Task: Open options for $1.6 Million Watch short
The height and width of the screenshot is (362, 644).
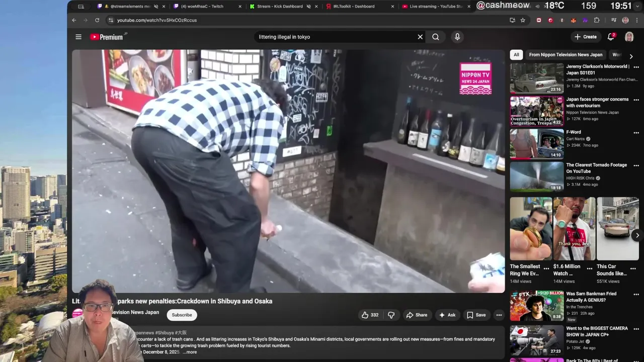Action: [590, 268]
